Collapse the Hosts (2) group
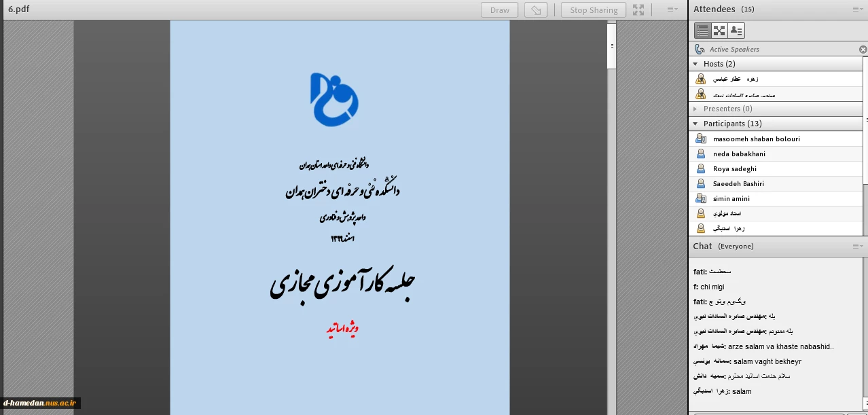This screenshot has height=415, width=868. (695, 64)
